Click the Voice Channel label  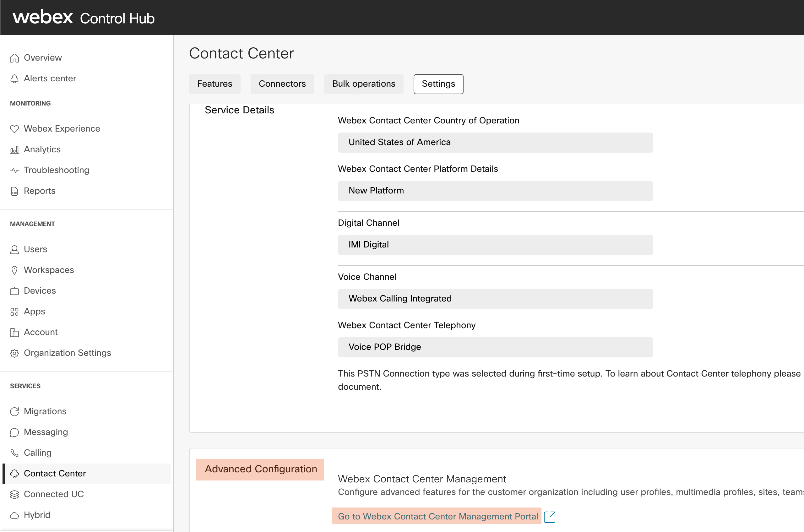tap(367, 276)
